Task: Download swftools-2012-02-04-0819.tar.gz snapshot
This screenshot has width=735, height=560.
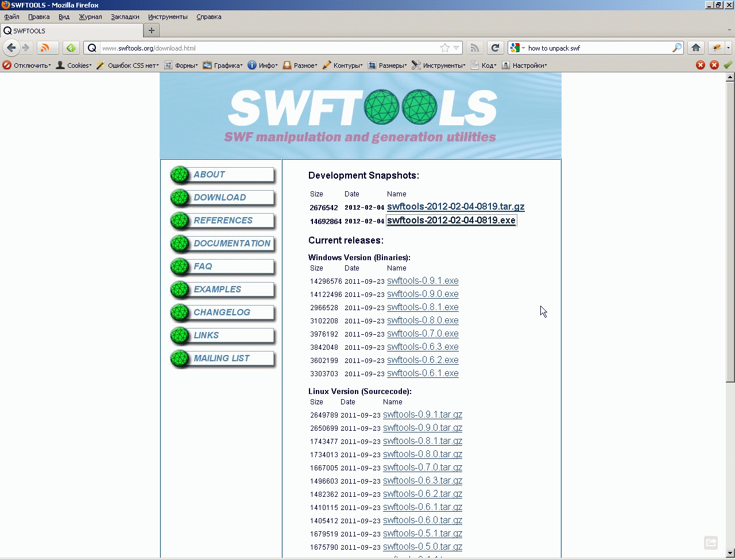Action: 456,207
